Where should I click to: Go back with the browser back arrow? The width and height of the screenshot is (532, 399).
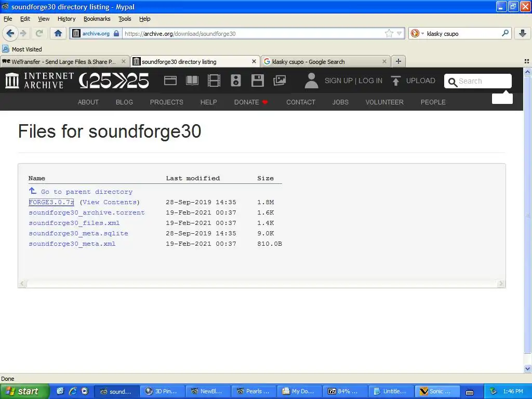coord(10,33)
